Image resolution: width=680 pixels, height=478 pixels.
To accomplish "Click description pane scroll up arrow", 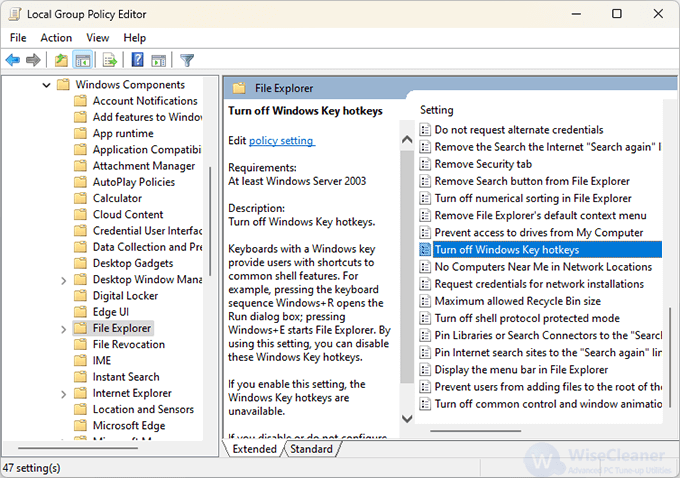I will [x=407, y=140].
